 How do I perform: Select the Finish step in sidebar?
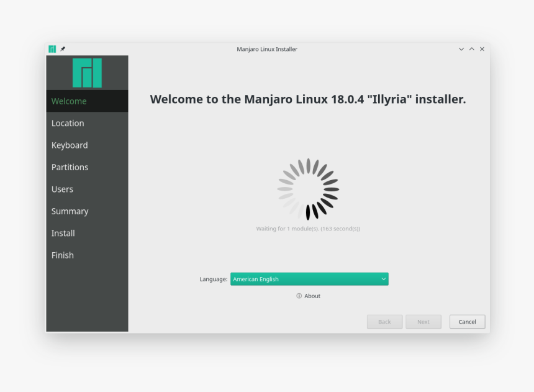(x=87, y=255)
